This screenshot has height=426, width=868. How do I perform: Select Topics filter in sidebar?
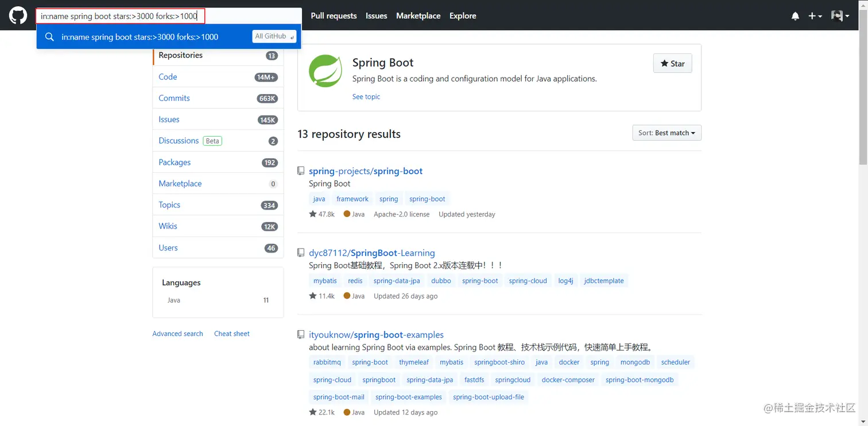[x=218, y=205]
